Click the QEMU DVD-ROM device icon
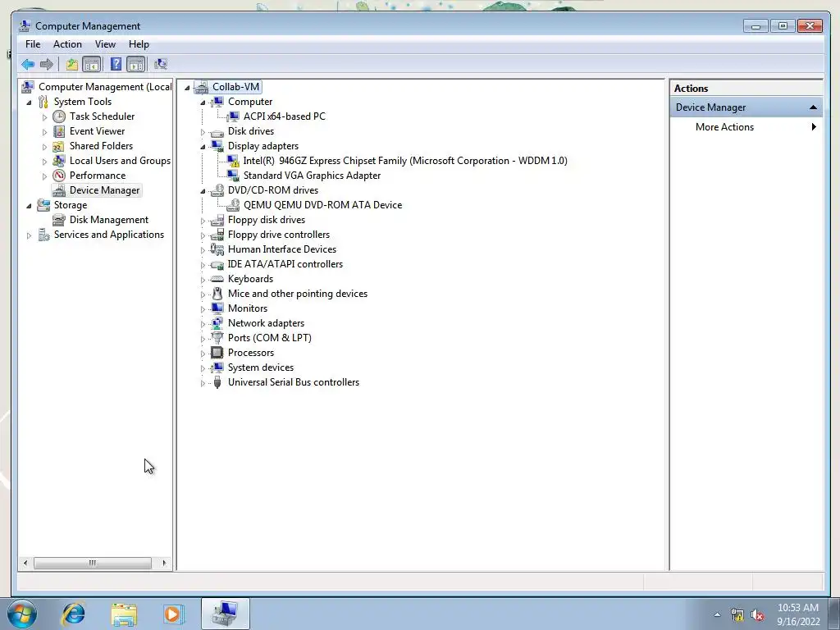The width and height of the screenshot is (840, 630). (x=233, y=205)
